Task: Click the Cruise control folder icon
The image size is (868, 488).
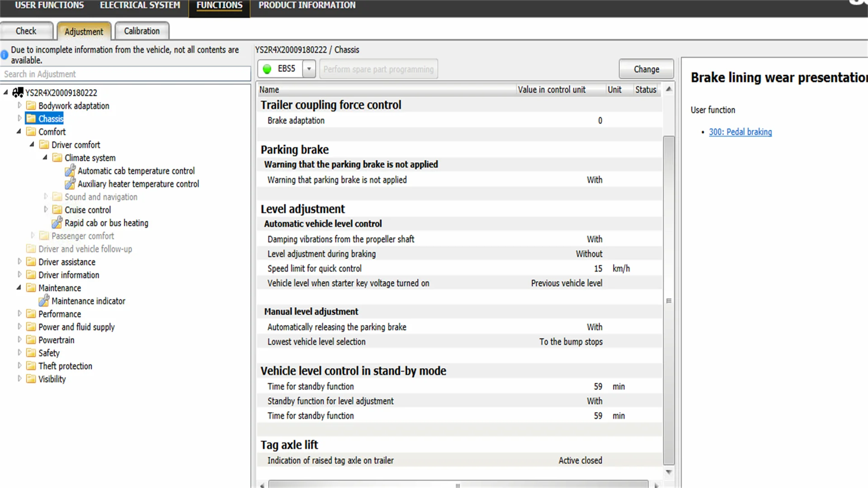Action: pyautogui.click(x=57, y=210)
